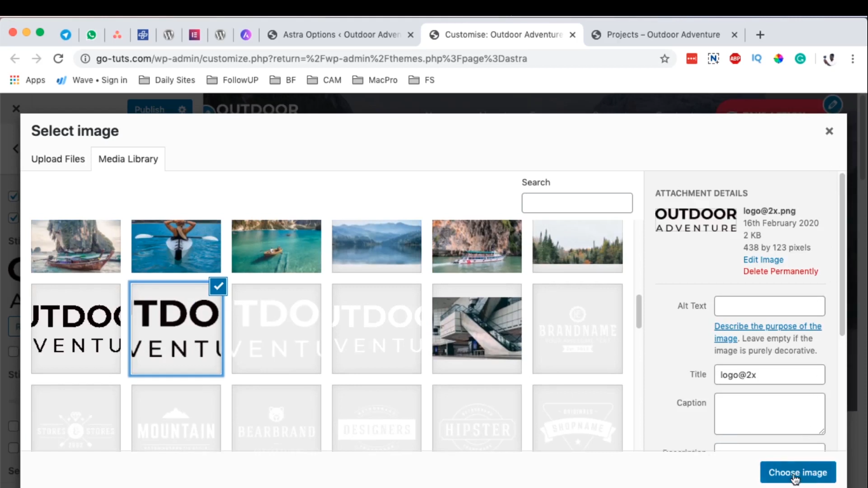
Task: Open the Apps shortcut in bookmarks bar
Action: click(x=27, y=80)
